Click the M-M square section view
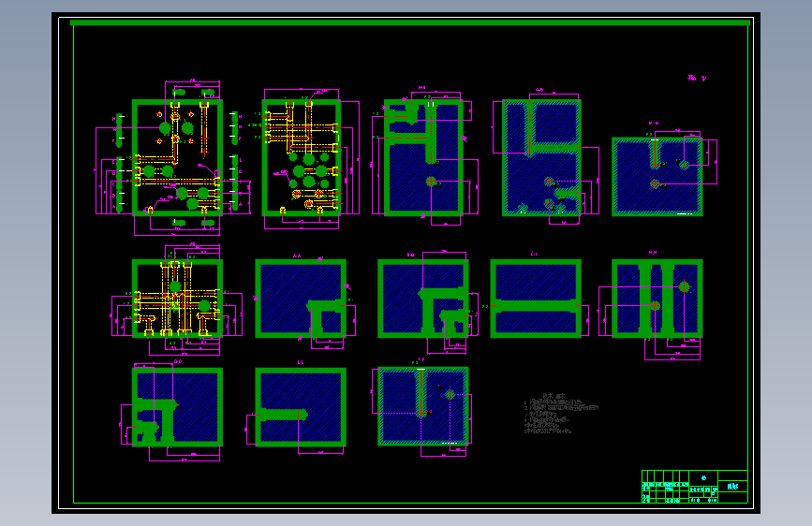Screen dimensions: 812x526 (657, 177)
